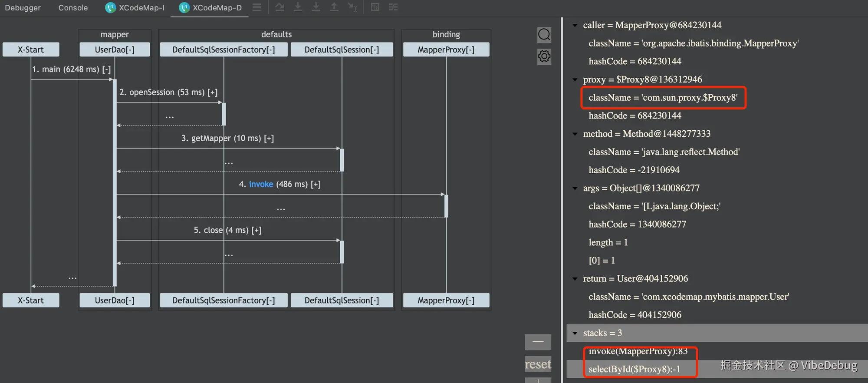Click the bottom DefaultSqlSession[-] lifeline box
Image resolution: width=868 pixels, height=383 pixels.
(x=342, y=300)
